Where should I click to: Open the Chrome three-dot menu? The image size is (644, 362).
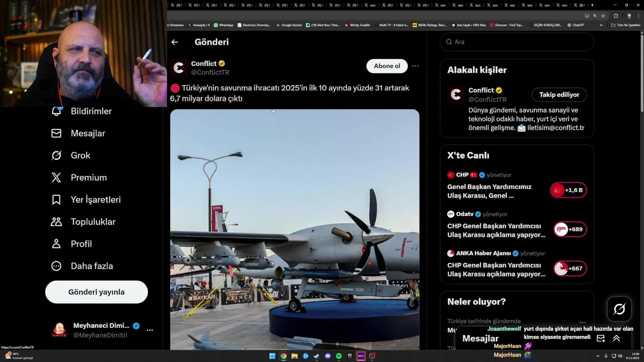pos(638,16)
